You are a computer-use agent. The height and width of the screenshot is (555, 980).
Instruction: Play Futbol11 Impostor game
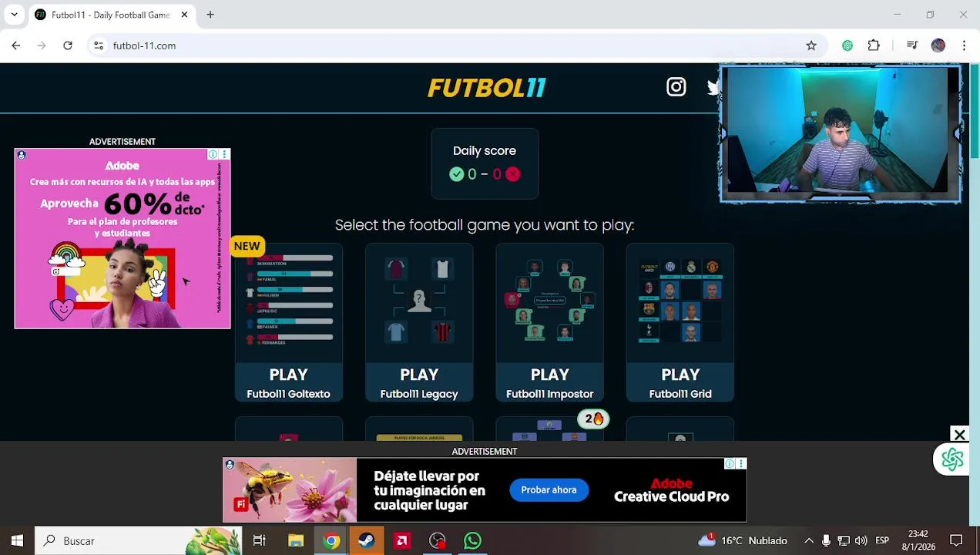pyautogui.click(x=549, y=383)
